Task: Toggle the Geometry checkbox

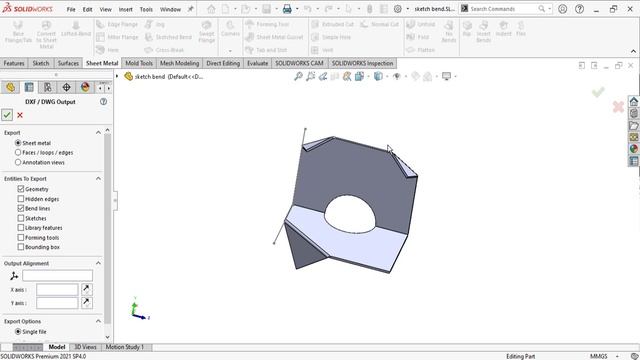Action: 21,189
